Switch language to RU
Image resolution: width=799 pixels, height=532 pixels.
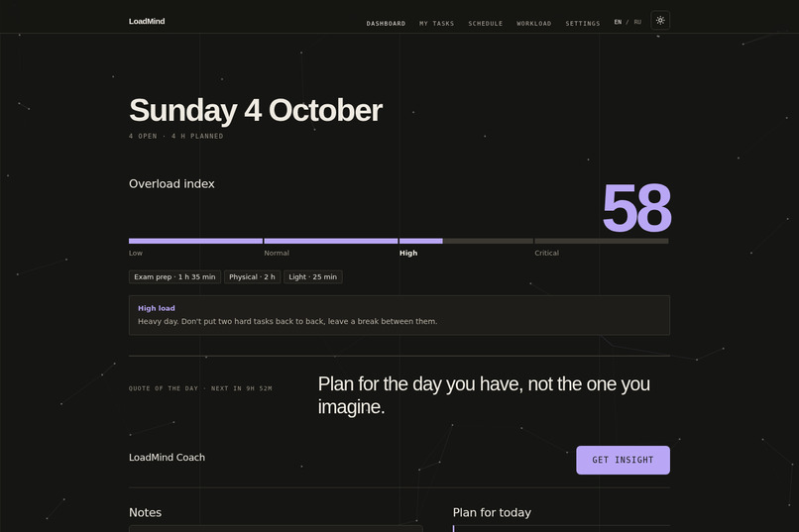(x=637, y=22)
